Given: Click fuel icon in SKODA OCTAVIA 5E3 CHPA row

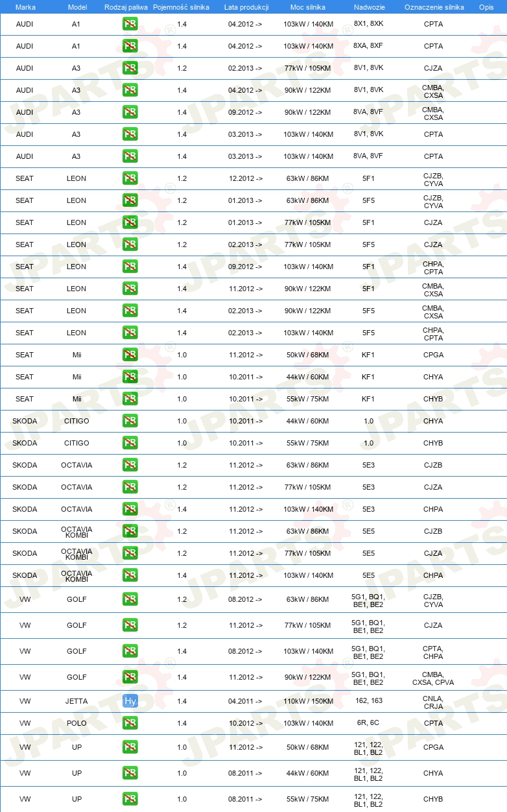Looking at the screenshot, I should [130, 509].
